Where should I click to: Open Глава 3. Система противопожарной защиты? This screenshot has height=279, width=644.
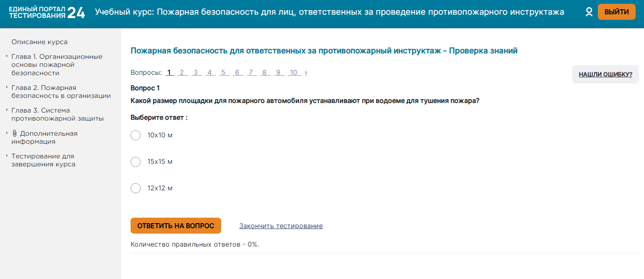click(x=58, y=114)
